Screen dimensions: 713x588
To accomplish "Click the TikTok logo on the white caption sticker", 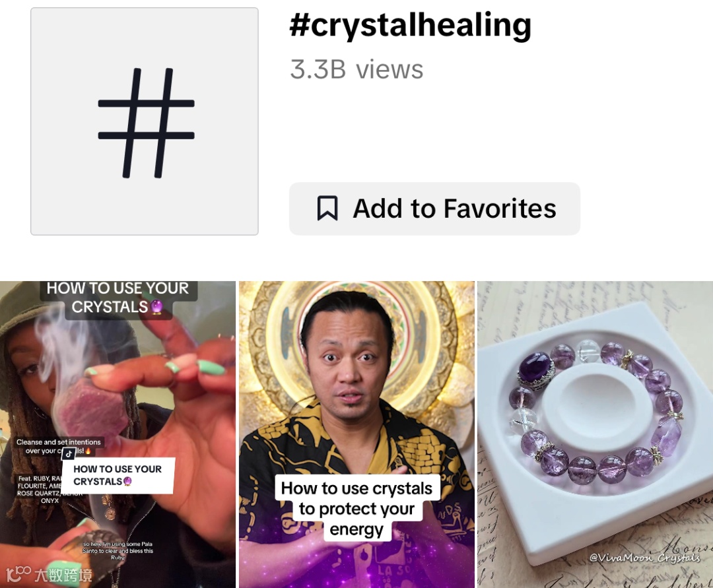I will [69, 453].
